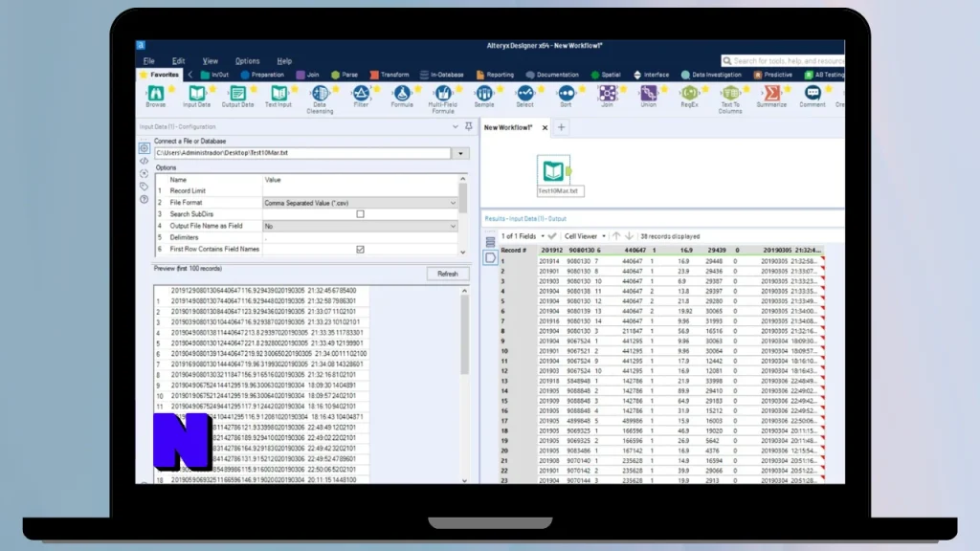Image resolution: width=980 pixels, height=551 pixels.
Task: Uncheck First Row Contains Field Names
Action: coord(360,250)
